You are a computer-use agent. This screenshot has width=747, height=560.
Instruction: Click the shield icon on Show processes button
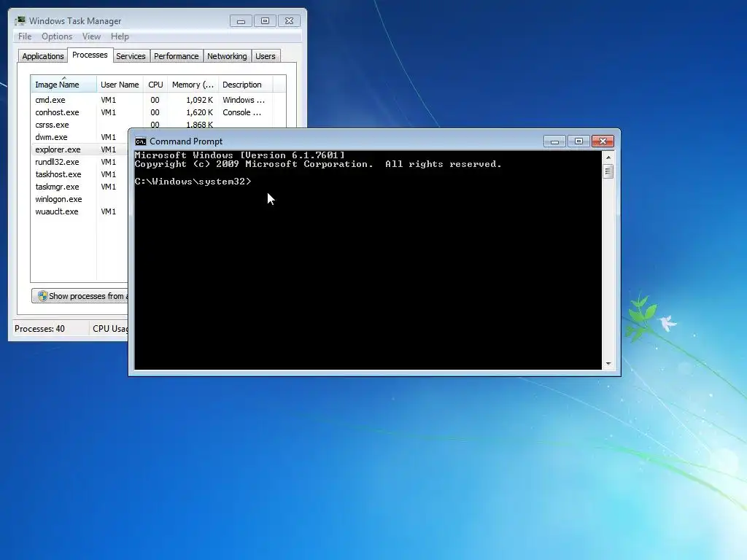tap(42, 296)
